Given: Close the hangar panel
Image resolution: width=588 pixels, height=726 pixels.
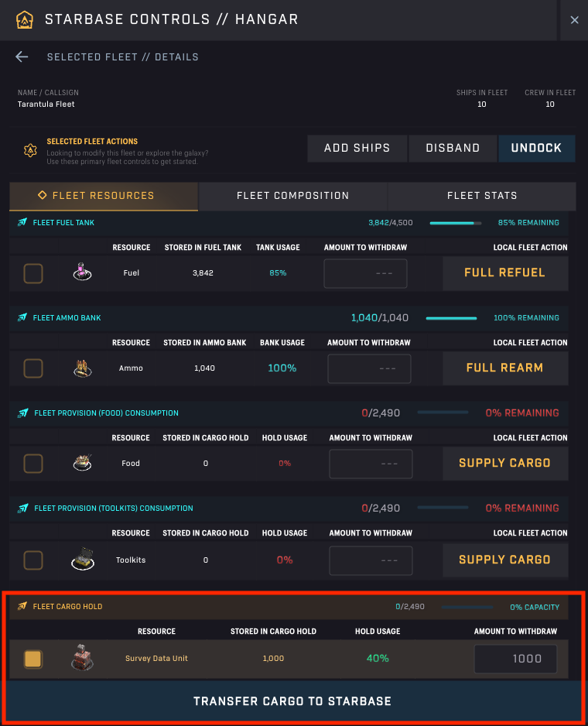Looking at the screenshot, I should click(574, 20).
